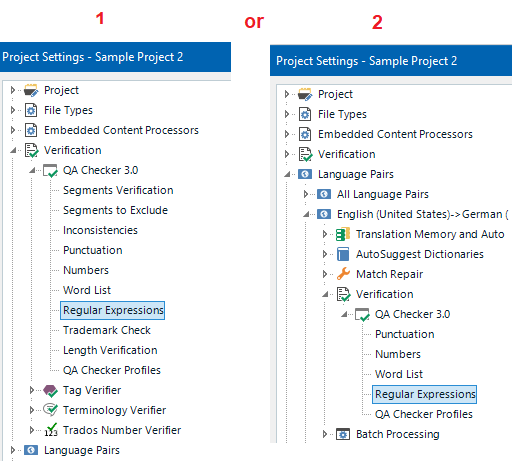Select Regular Expressions in panel 2
Viewport: 513px width, 466px height.
point(425,394)
